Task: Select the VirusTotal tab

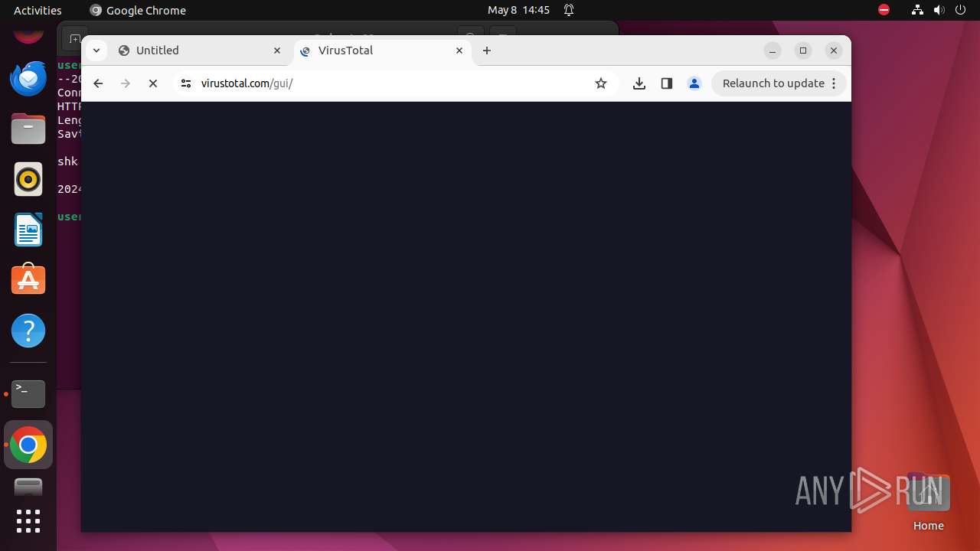Action: coord(383,51)
